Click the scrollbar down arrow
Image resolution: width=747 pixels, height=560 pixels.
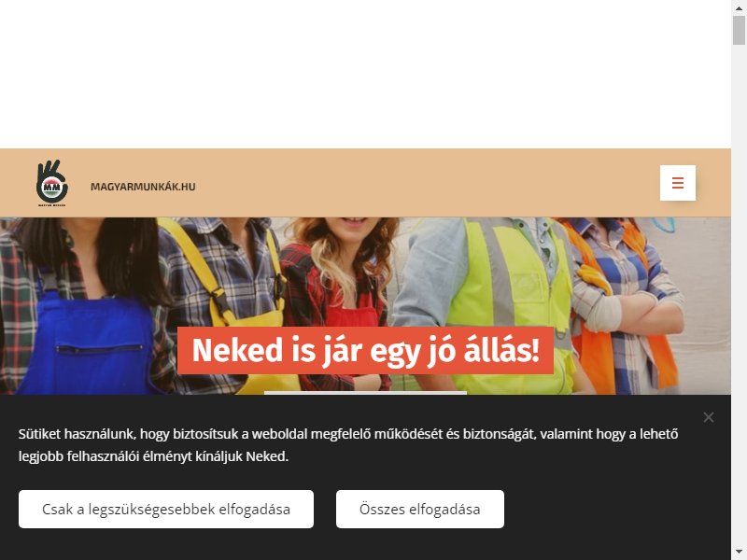point(739,553)
